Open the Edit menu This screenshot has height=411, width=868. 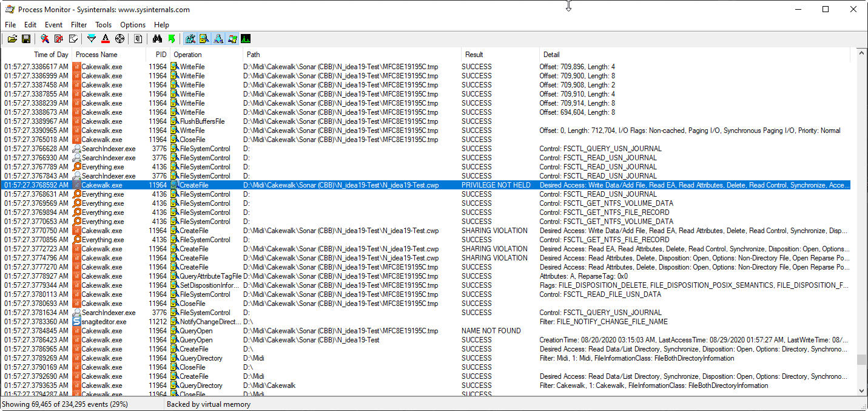coord(30,25)
